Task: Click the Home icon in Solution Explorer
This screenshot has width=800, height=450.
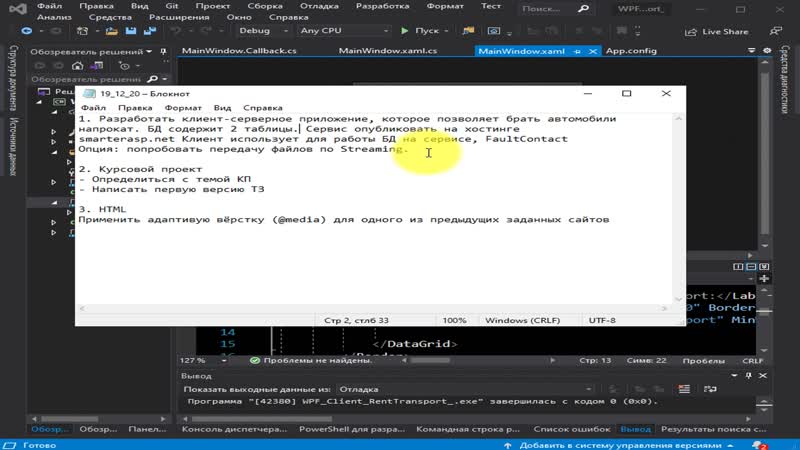Action: (77, 65)
